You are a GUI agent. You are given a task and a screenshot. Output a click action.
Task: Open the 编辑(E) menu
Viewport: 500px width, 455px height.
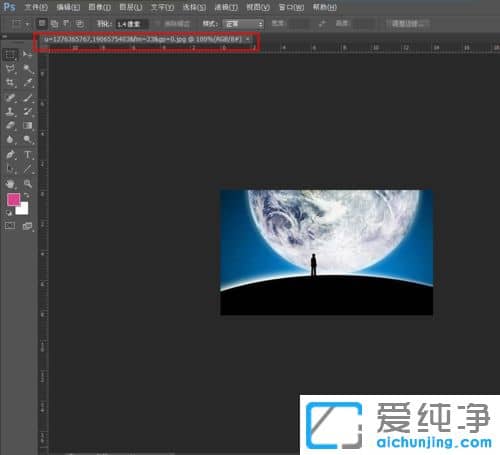68,7
